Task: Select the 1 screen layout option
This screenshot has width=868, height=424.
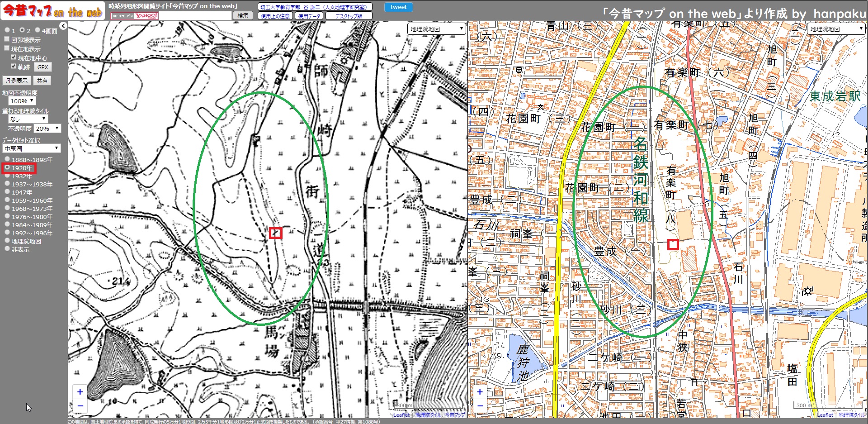Action: 7,30
